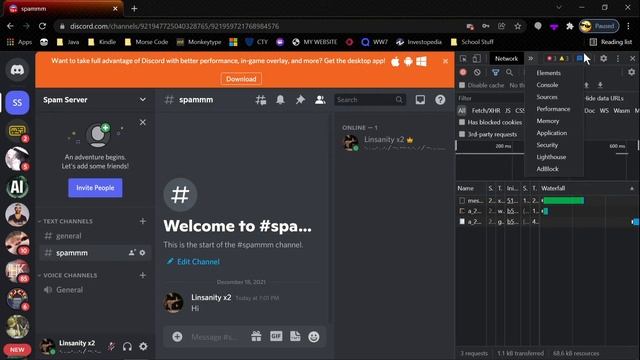The width and height of the screenshot is (640, 360).
Task: Click the Invite People button
Action: pyautogui.click(x=95, y=188)
